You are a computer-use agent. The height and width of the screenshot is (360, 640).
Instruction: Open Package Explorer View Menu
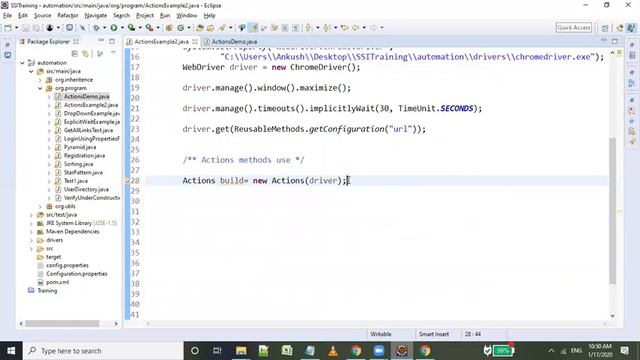pyautogui.click(x=113, y=53)
